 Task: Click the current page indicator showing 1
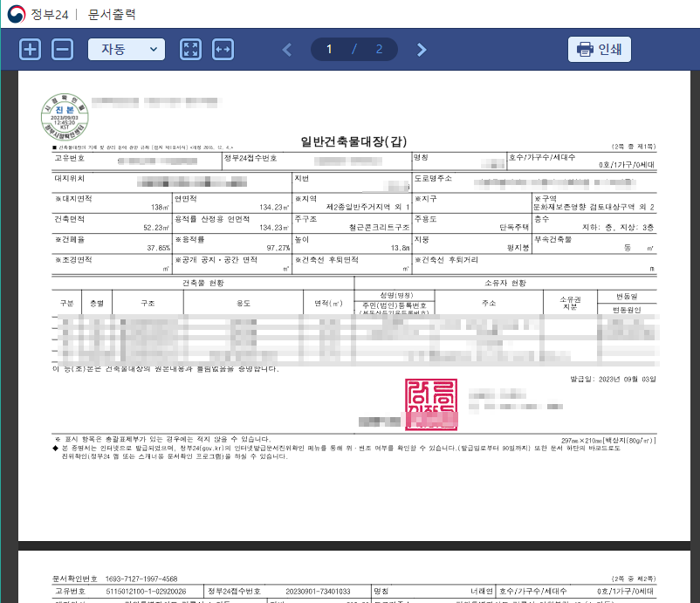[x=328, y=49]
